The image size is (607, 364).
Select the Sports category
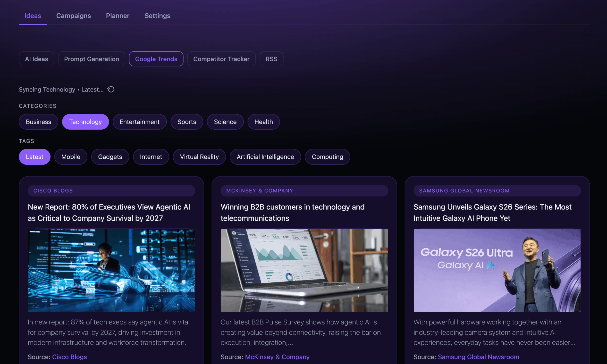(x=187, y=122)
